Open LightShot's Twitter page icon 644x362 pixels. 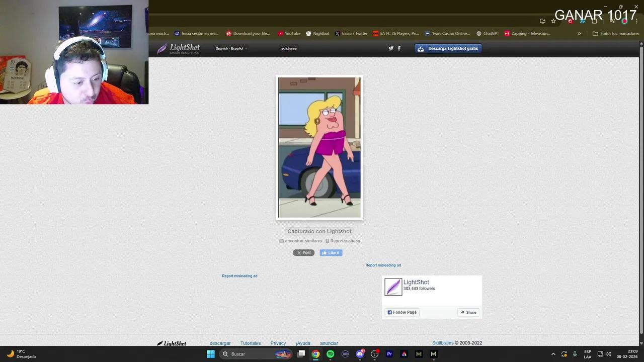tap(391, 48)
